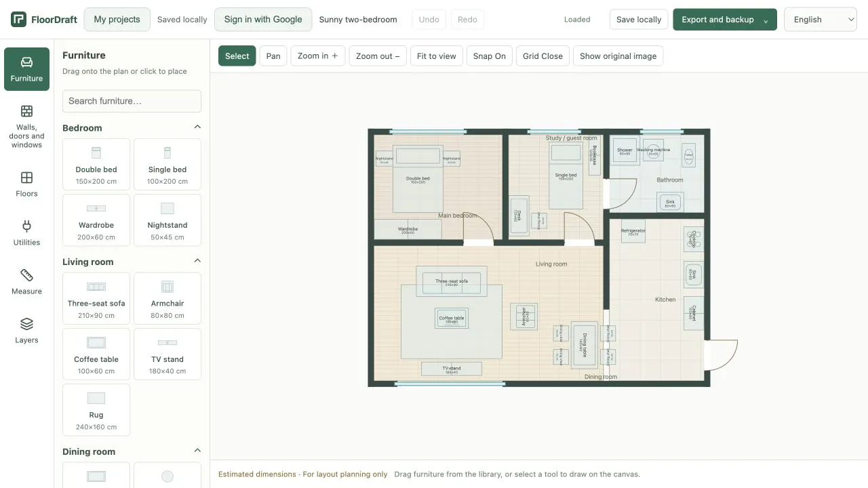Select the Washing machine on the plan

[x=654, y=150]
